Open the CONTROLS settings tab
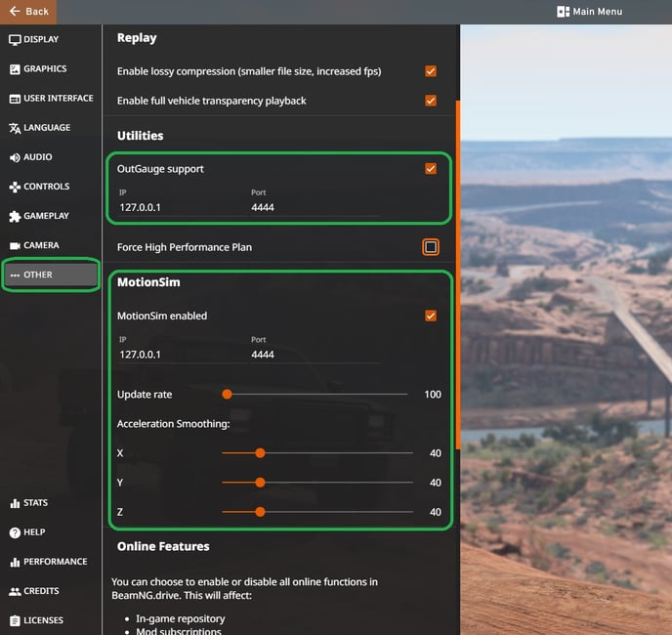 (x=51, y=187)
